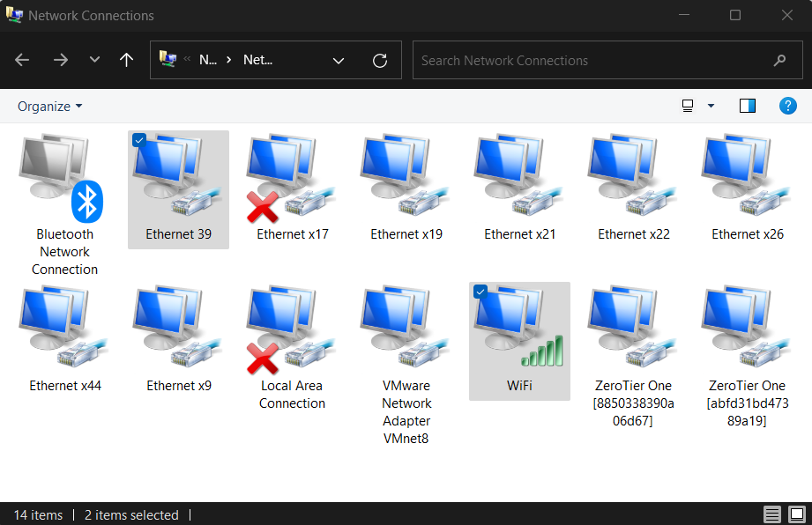Viewport: 812px width, 525px height.
Task: Open the Organize dropdown menu
Action: 50,106
